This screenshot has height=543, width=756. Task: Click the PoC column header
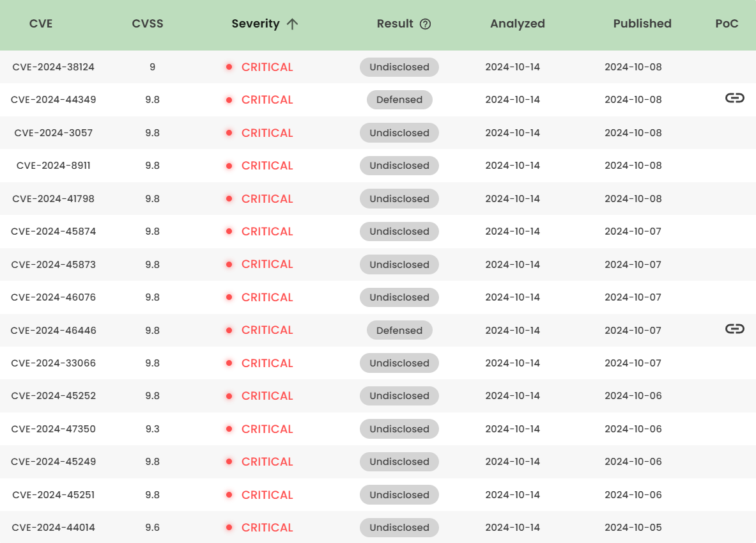coord(727,24)
